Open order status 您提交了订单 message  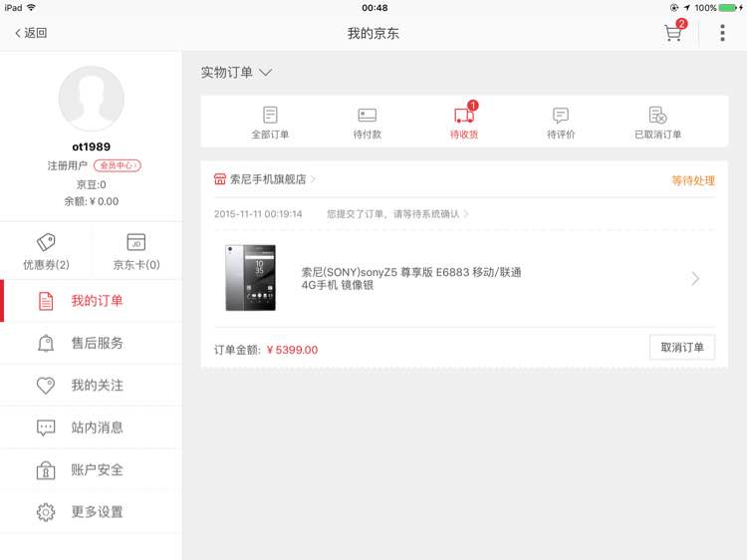[x=393, y=214]
